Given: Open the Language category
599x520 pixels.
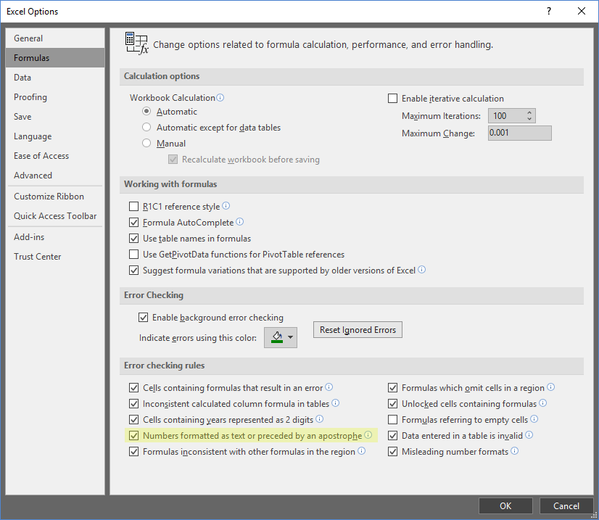Looking at the screenshot, I should (55, 136).
